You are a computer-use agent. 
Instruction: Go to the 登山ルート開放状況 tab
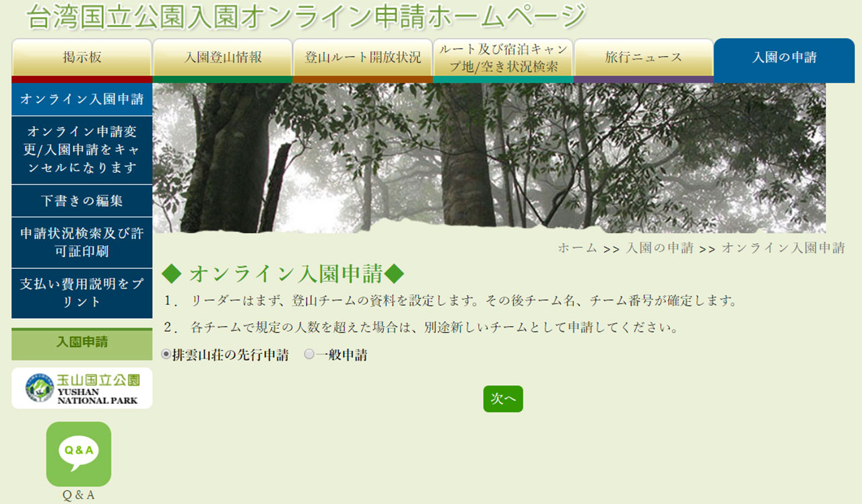pyautogui.click(x=363, y=58)
